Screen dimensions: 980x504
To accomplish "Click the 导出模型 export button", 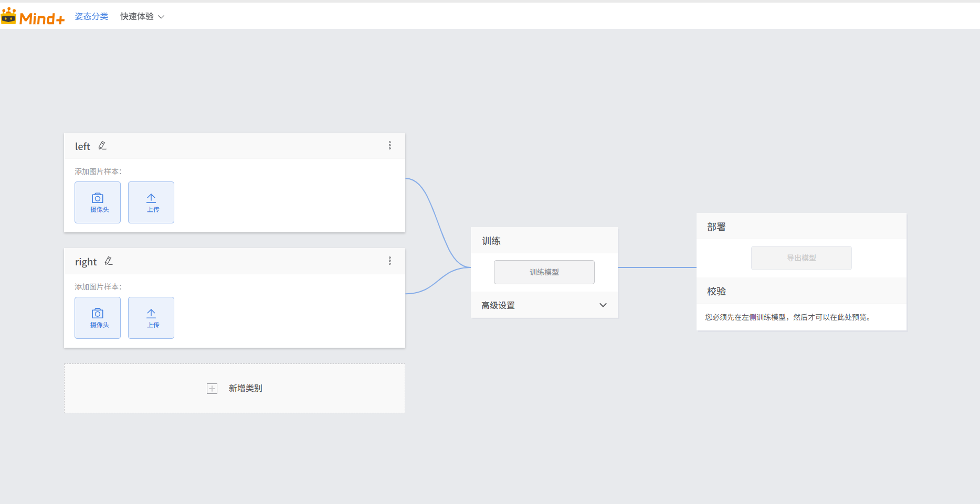I will pyautogui.click(x=801, y=258).
